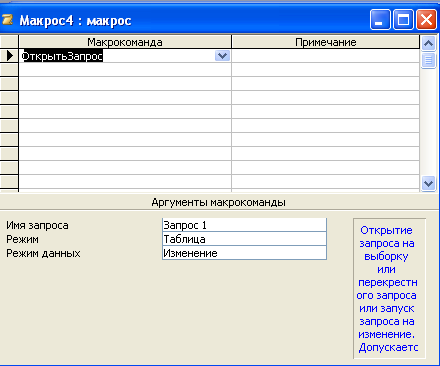This screenshot has width=440, height=366.
Task: Click the scrollbar down arrow
Action: [x=428, y=183]
